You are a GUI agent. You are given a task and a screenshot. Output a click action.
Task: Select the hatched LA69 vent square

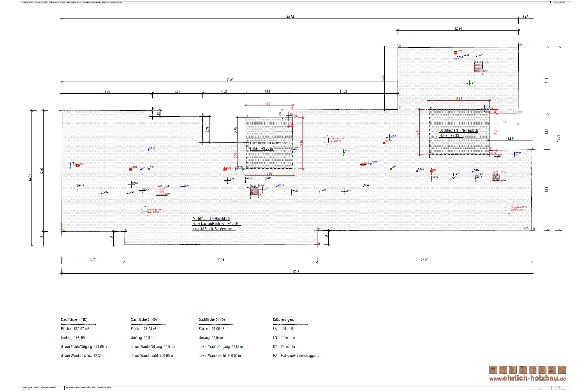point(479,68)
